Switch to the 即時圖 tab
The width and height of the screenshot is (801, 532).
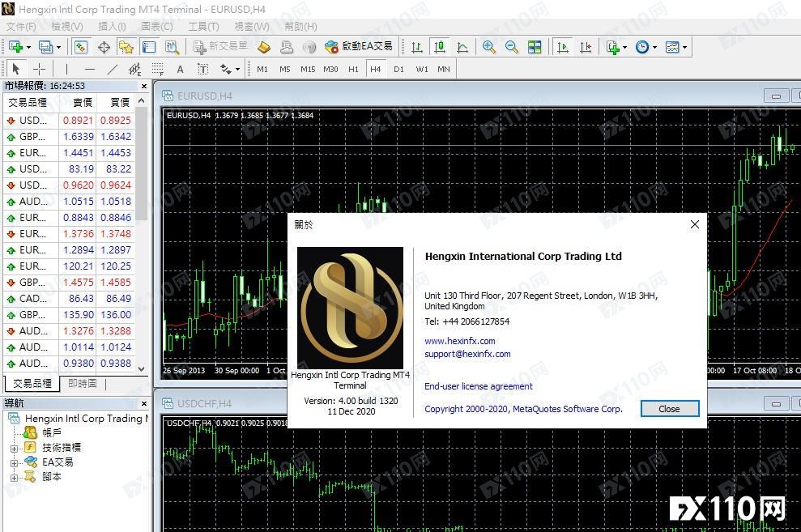point(83,384)
